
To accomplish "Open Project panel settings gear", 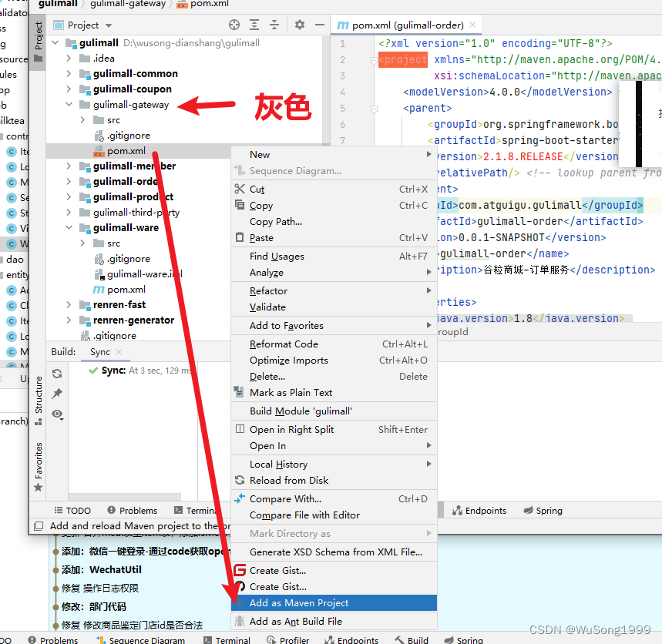I will click(x=300, y=25).
